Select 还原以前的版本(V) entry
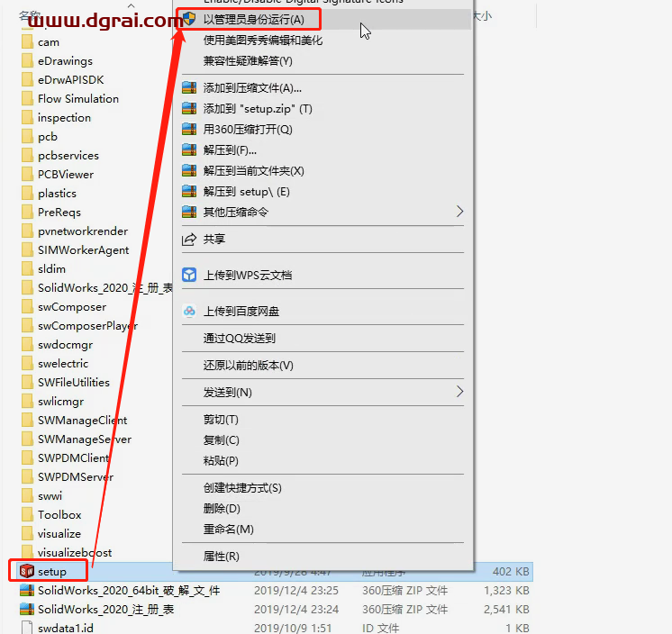This screenshot has height=634, width=672. click(x=248, y=366)
